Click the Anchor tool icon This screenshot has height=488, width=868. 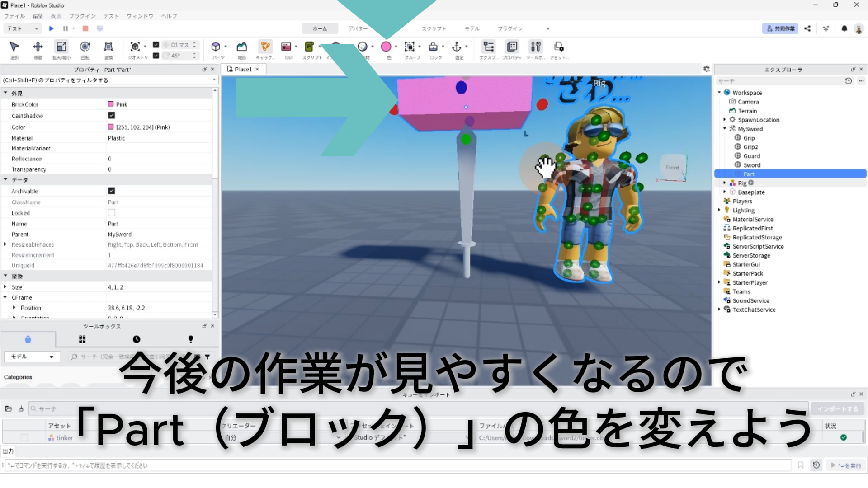click(457, 47)
